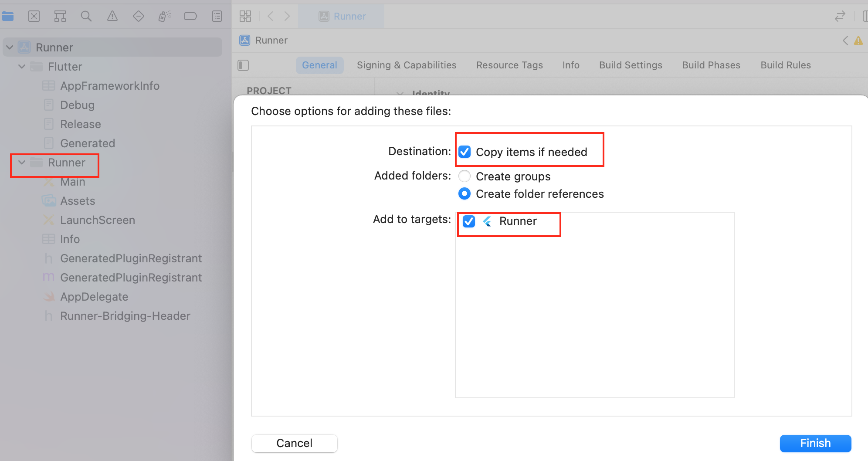Open the Resource Tags tab

pos(509,65)
